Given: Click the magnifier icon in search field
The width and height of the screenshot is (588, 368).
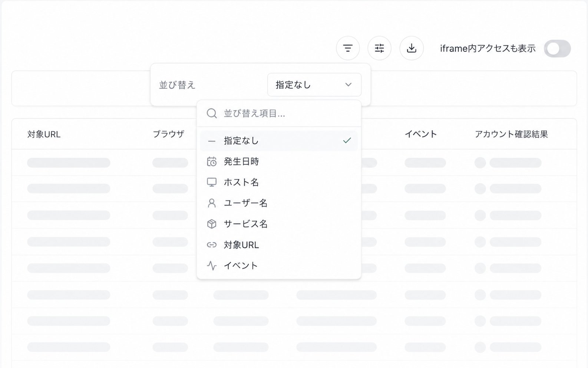Looking at the screenshot, I should [x=212, y=114].
